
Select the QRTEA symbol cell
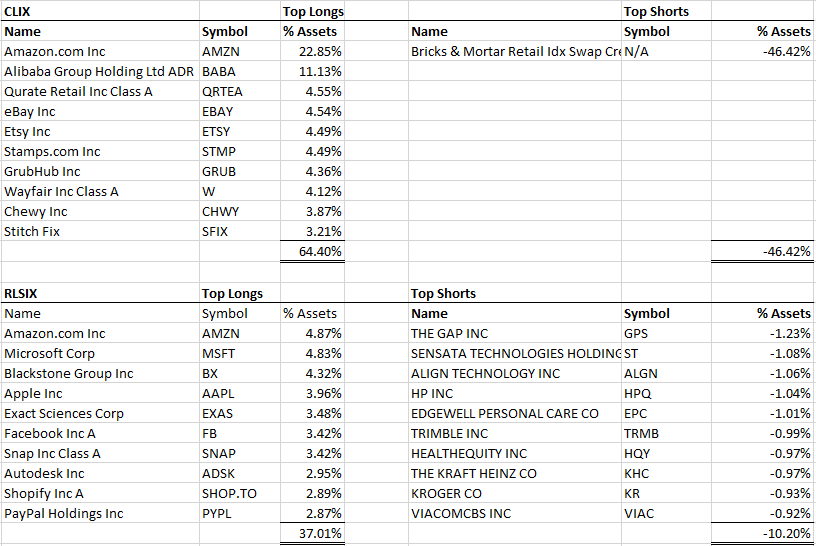tap(222, 91)
